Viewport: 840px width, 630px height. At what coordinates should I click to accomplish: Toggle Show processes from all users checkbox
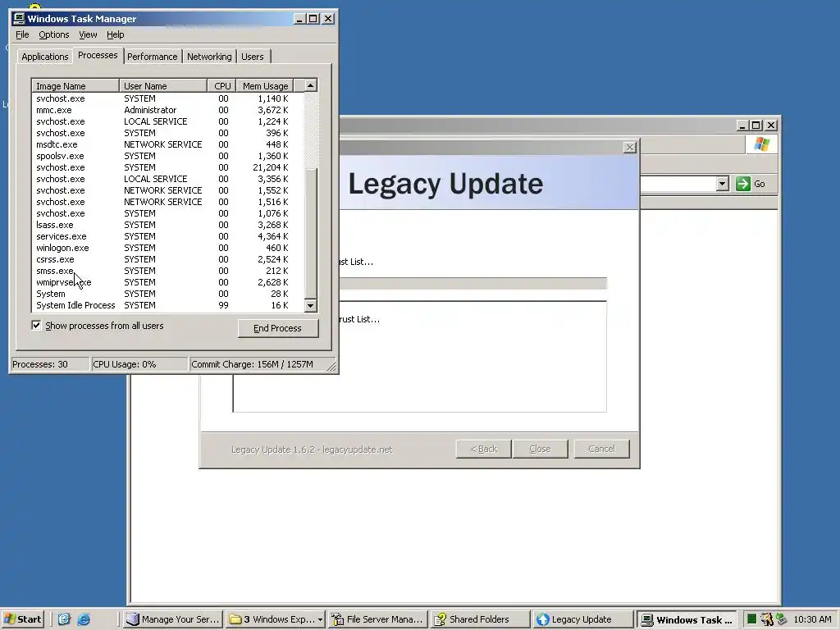pos(36,326)
